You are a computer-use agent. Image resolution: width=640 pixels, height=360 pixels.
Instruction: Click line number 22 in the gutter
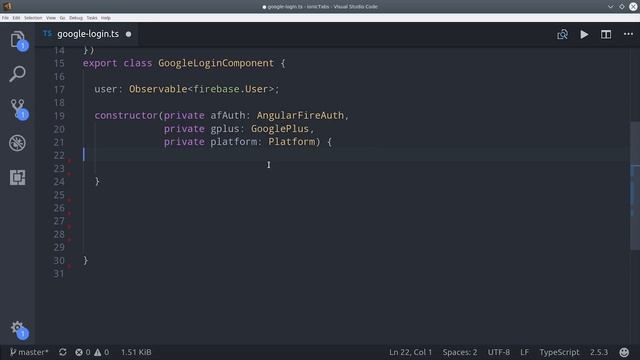coord(59,155)
